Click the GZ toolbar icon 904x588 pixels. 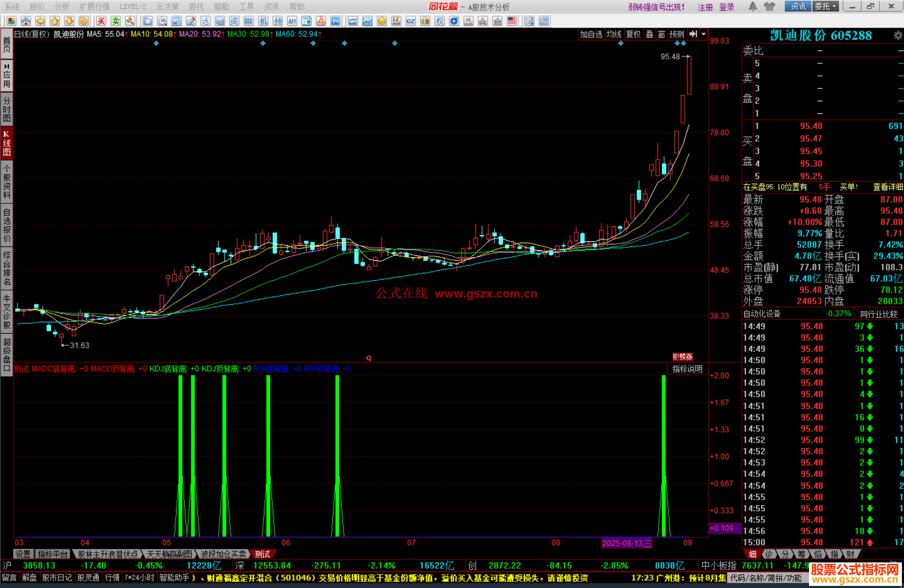411,21
